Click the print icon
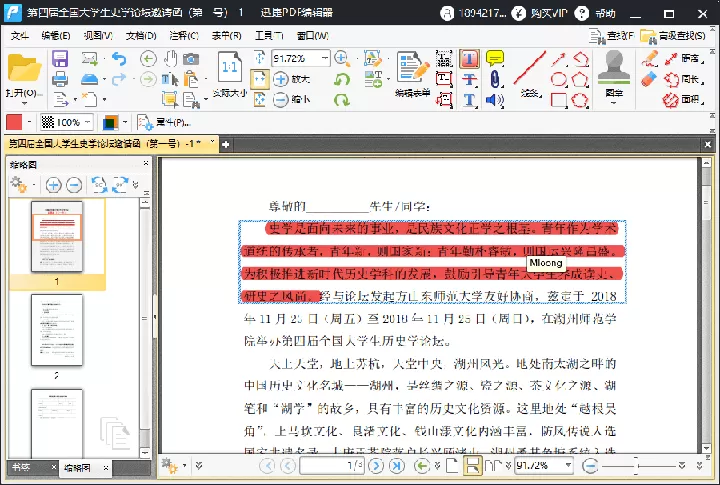This screenshot has height=485, width=720. [x=60, y=79]
